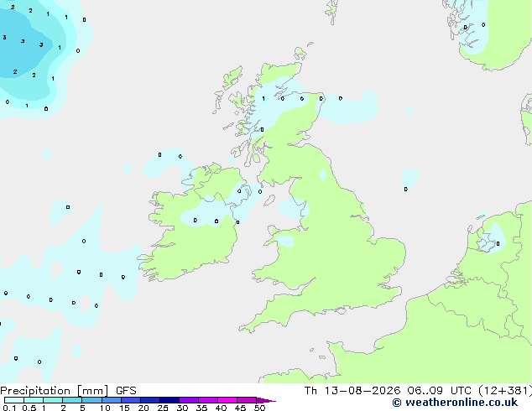Click the 5–10 mm legend swatch

pos(91,400)
